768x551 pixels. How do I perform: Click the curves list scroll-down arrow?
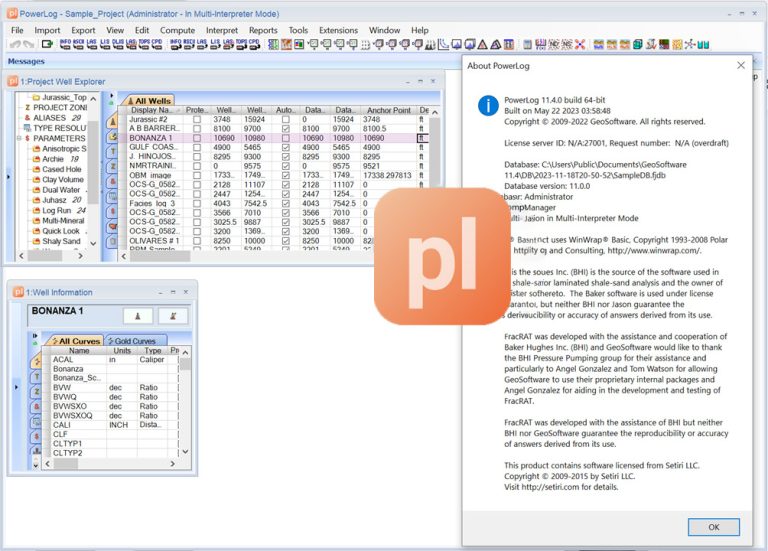[185, 452]
